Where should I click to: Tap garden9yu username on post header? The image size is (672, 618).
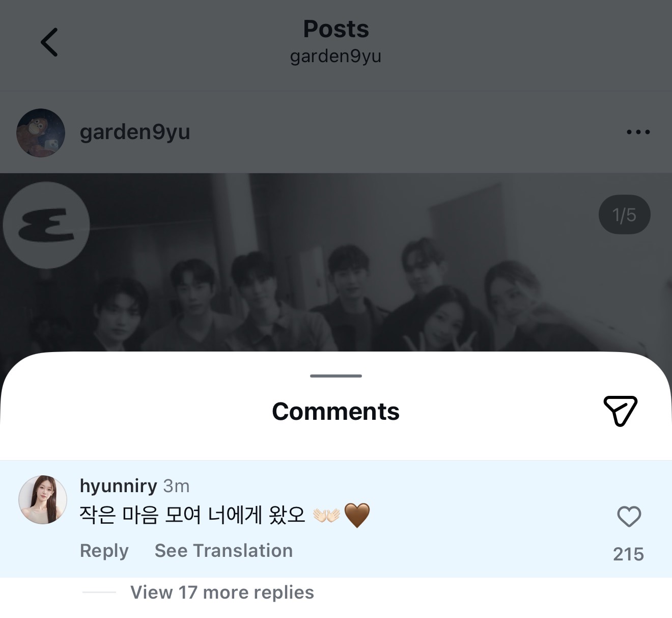point(135,132)
